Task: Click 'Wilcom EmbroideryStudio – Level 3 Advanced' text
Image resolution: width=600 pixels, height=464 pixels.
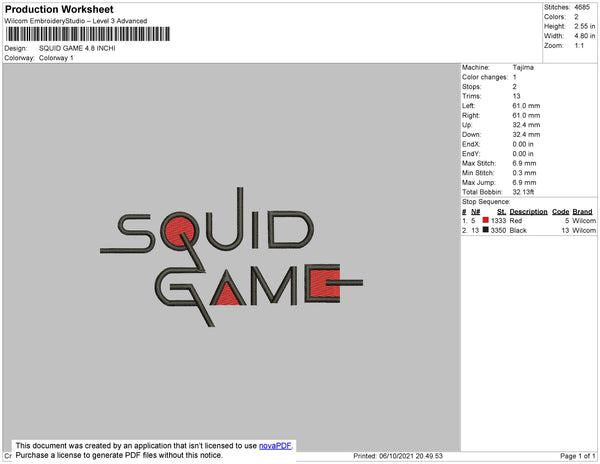Action: point(76,21)
